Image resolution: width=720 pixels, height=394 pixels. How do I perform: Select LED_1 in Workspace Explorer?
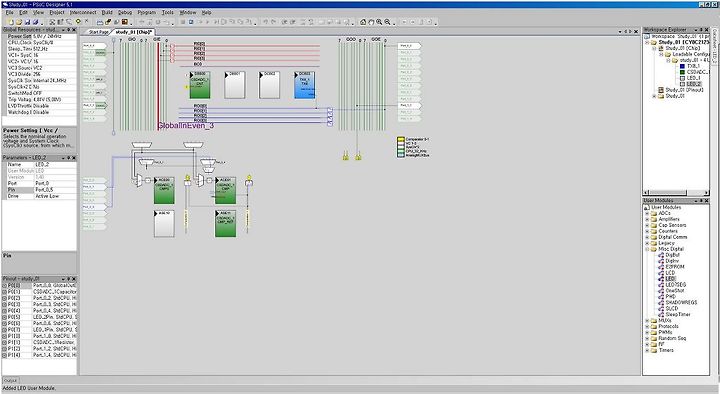click(694, 78)
